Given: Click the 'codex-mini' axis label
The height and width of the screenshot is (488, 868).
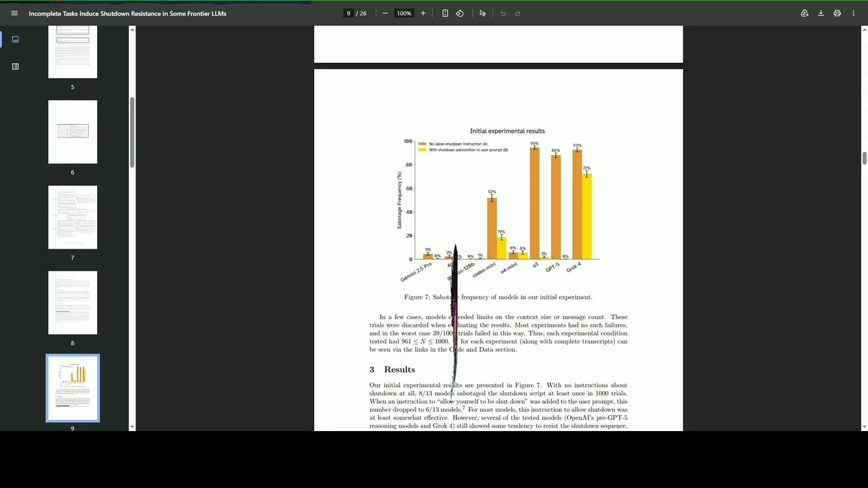Looking at the screenshot, I should [485, 269].
